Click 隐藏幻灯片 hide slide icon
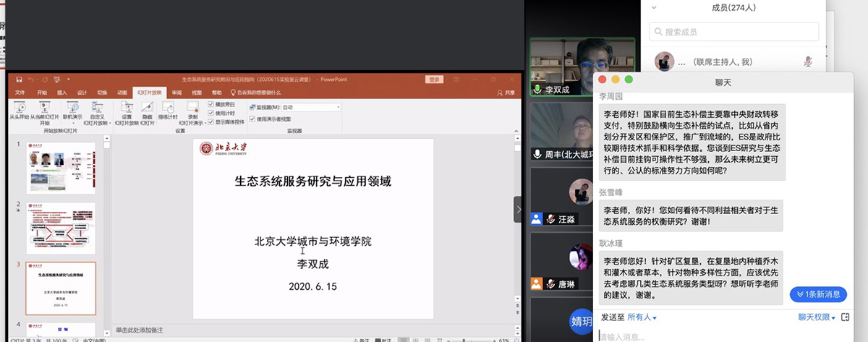Screen dimensions: 868x342 [x=147, y=107]
